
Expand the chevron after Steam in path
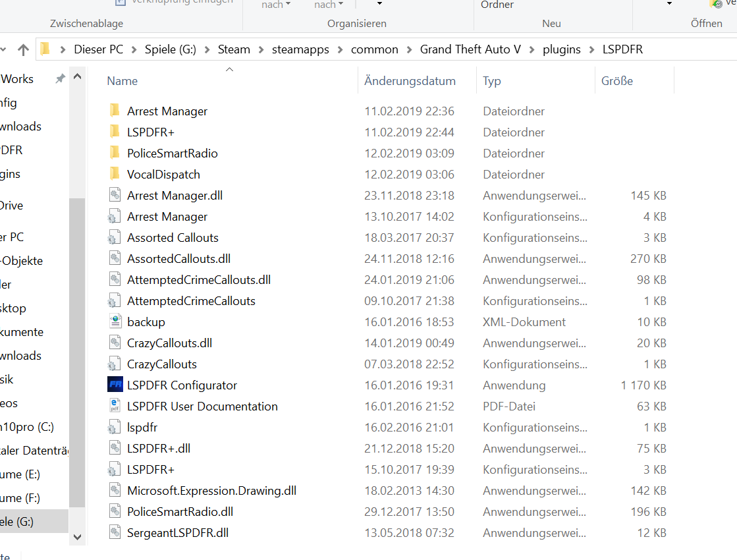[x=261, y=49]
